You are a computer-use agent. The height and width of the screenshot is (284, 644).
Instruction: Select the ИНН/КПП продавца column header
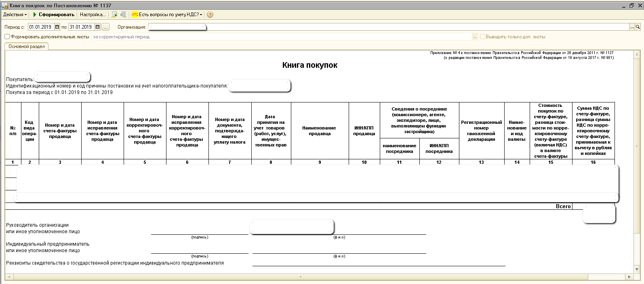(364, 131)
